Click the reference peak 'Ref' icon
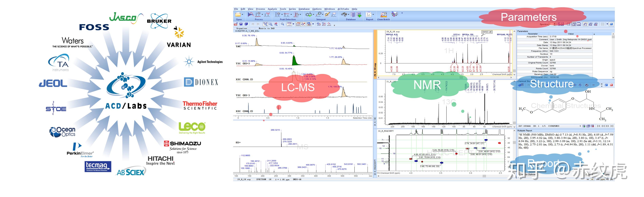The image size is (644, 197). point(267,14)
